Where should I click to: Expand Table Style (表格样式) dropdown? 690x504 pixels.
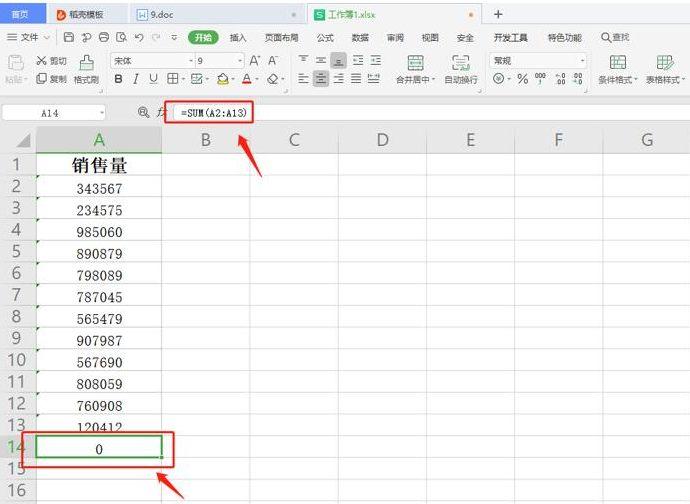point(683,80)
